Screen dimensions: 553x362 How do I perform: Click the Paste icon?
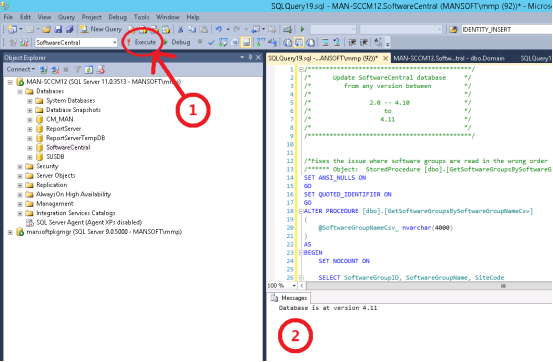203,29
